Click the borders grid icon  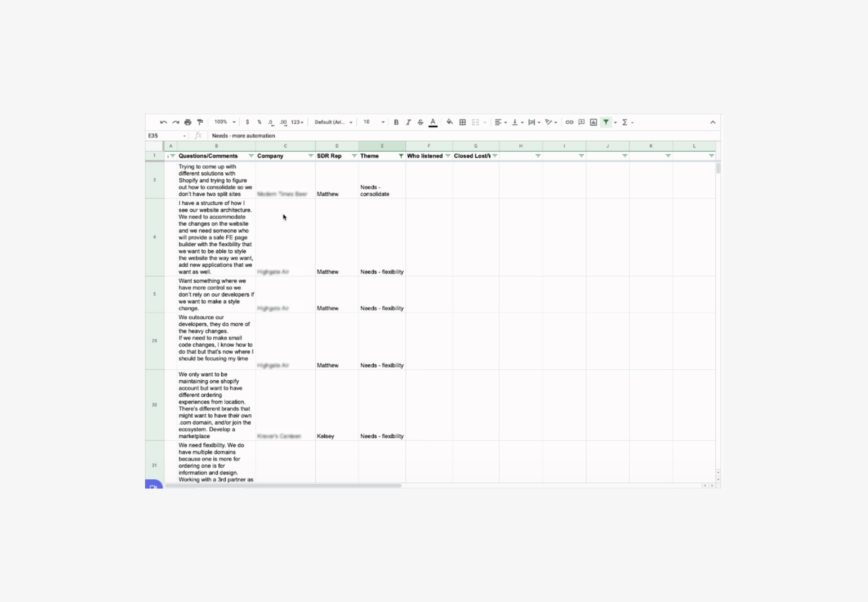462,122
